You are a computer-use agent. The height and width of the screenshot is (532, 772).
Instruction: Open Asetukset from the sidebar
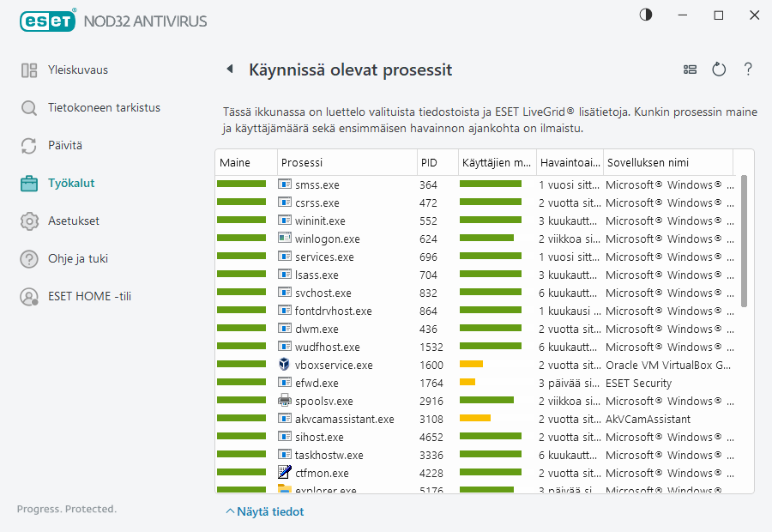(x=74, y=221)
